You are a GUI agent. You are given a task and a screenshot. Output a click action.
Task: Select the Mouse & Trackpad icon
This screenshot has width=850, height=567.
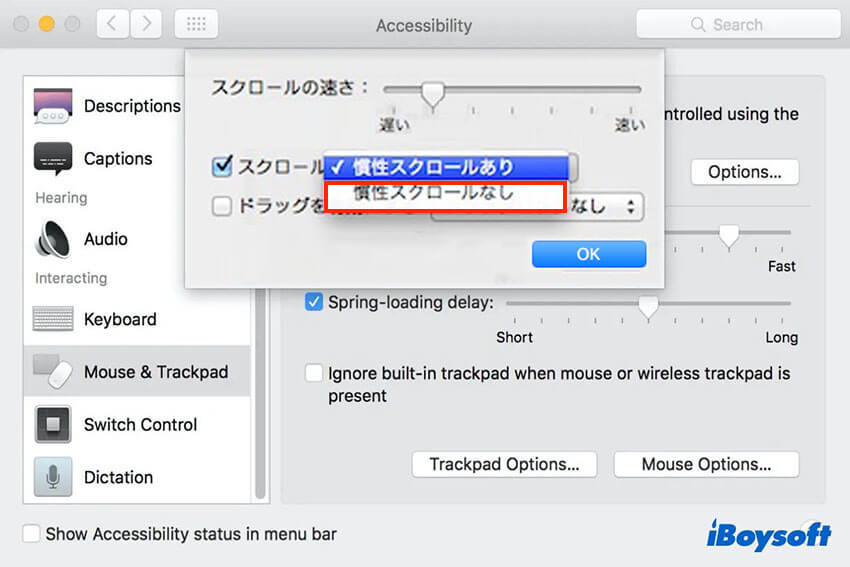(53, 371)
